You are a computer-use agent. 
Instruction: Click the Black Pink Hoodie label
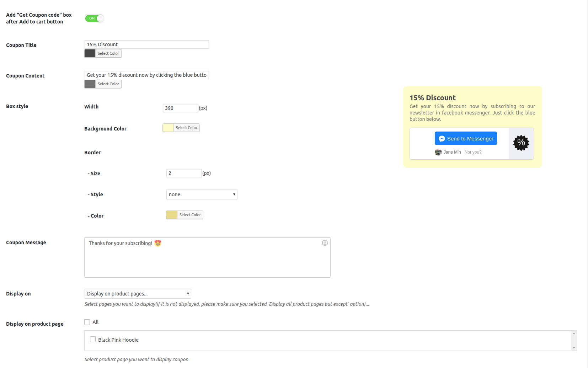(x=118, y=340)
